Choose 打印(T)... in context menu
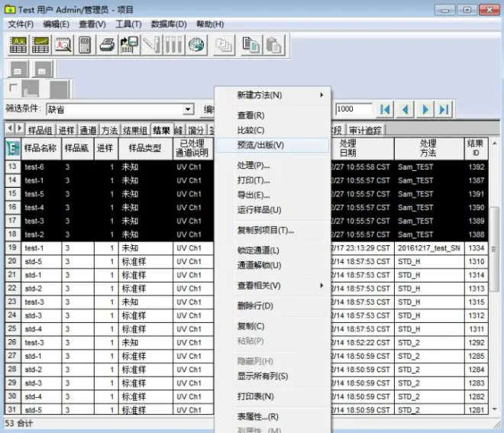The height and width of the screenshot is (433, 504). pyautogui.click(x=273, y=180)
